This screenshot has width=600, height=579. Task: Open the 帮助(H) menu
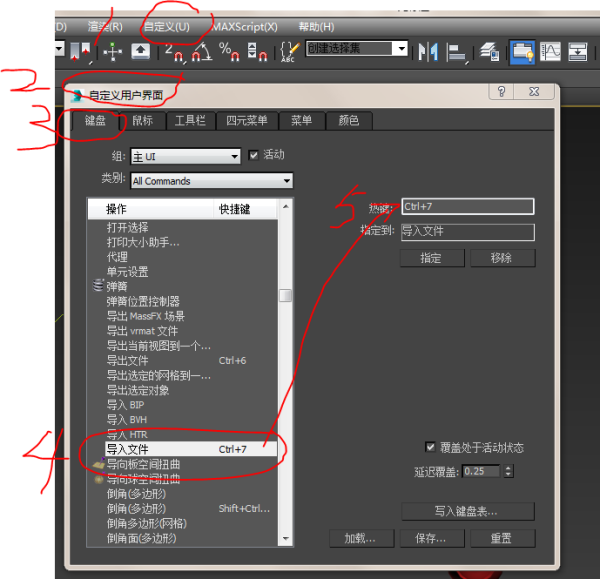point(316,27)
